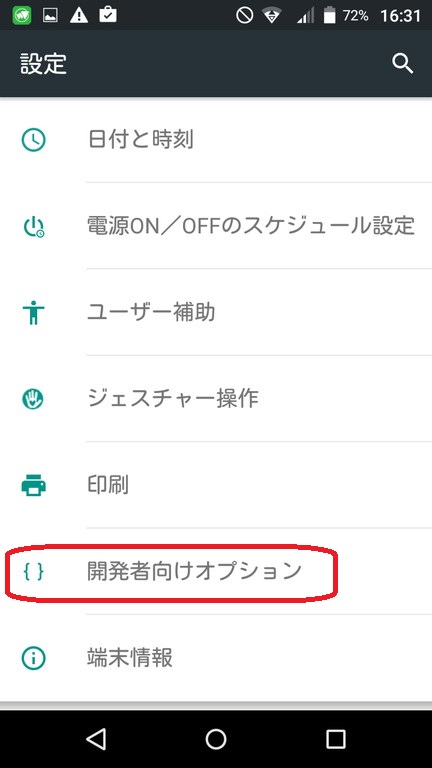Open 印刷 settings
Screen dimensions: 432x768
(216, 485)
